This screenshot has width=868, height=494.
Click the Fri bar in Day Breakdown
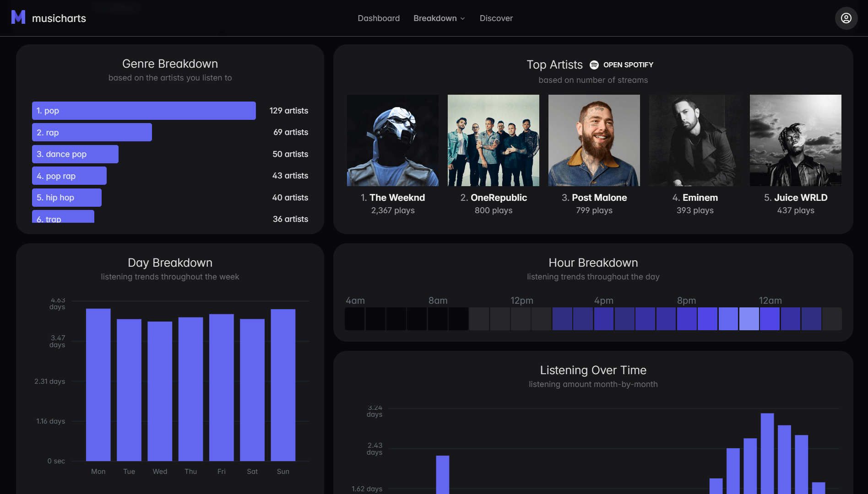(x=222, y=387)
